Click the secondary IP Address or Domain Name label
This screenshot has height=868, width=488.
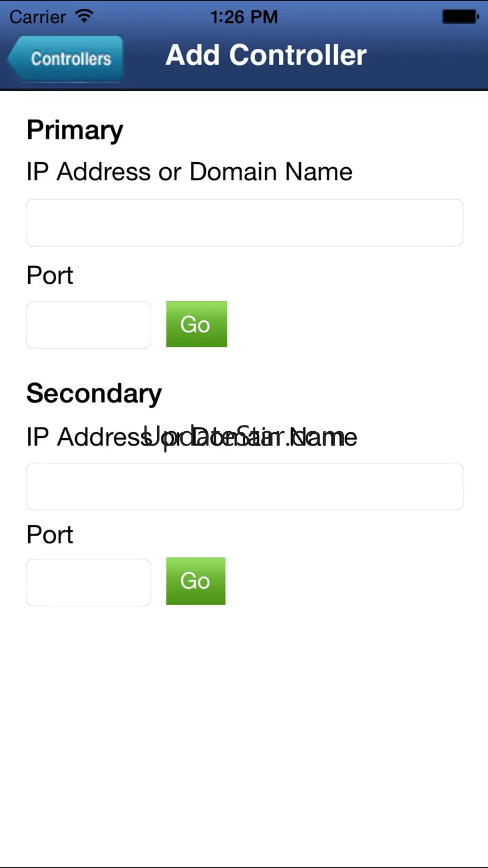point(81,437)
